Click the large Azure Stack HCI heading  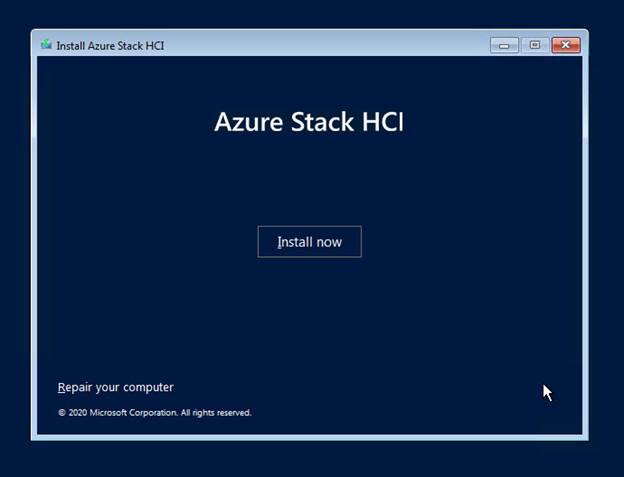pyautogui.click(x=309, y=122)
